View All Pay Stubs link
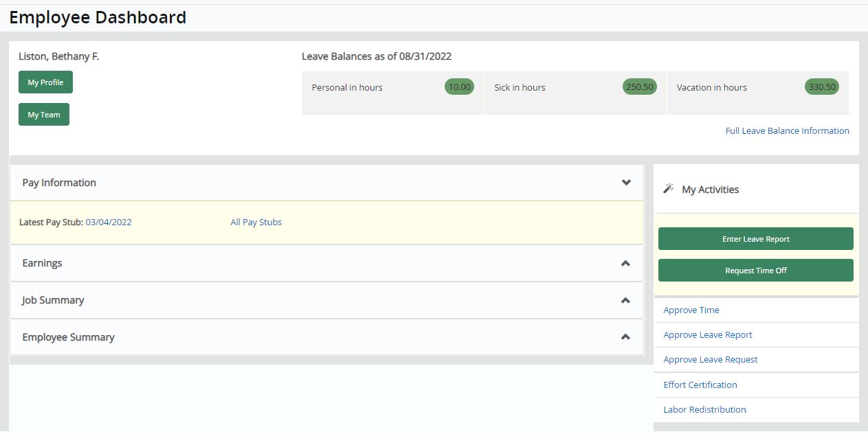The height and width of the screenshot is (434, 868). tap(256, 222)
